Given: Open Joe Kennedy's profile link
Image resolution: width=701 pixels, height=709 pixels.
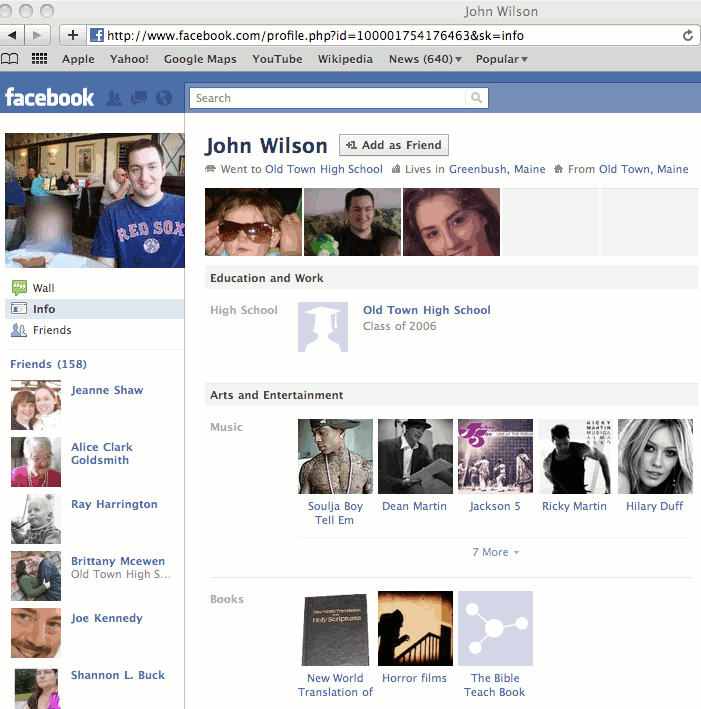Looking at the screenshot, I should (107, 618).
